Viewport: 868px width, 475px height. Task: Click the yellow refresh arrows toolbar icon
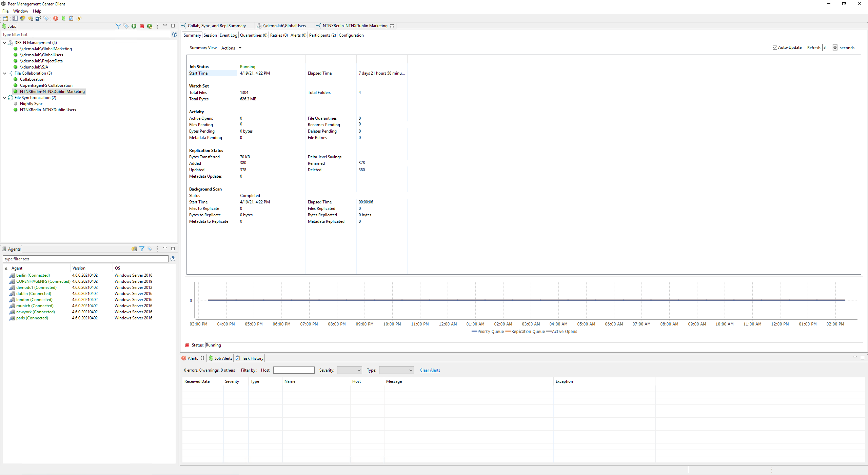[79, 18]
